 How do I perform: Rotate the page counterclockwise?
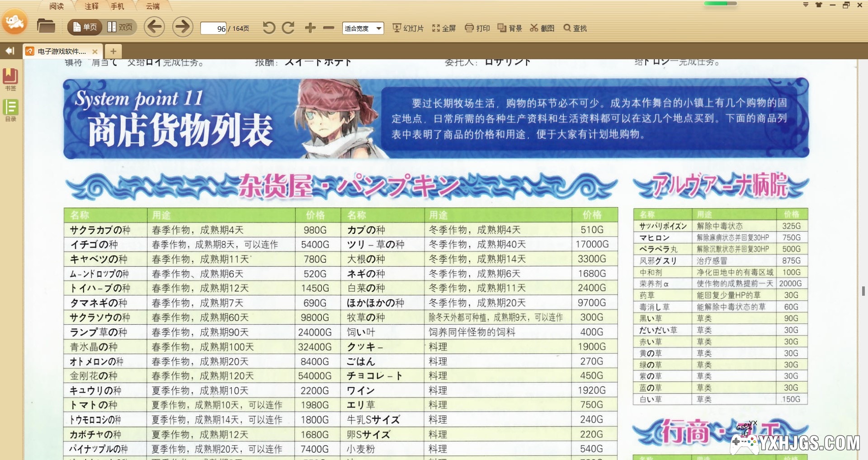pos(269,28)
